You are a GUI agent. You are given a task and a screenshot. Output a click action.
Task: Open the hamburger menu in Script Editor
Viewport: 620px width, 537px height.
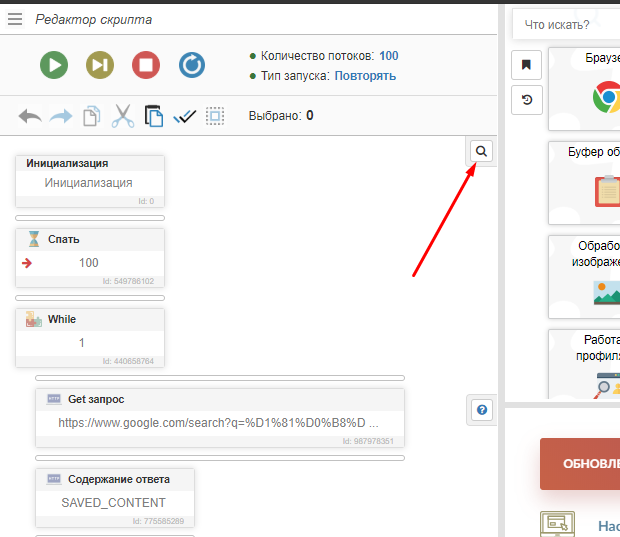pos(15,19)
